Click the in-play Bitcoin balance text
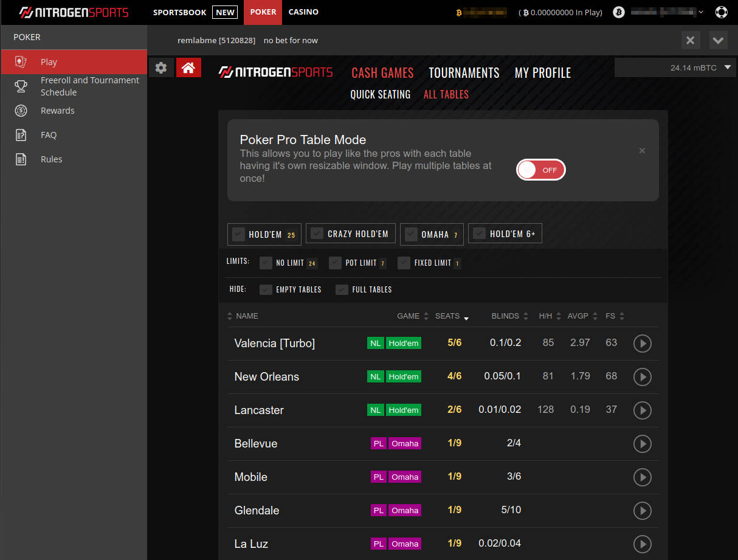 point(560,12)
